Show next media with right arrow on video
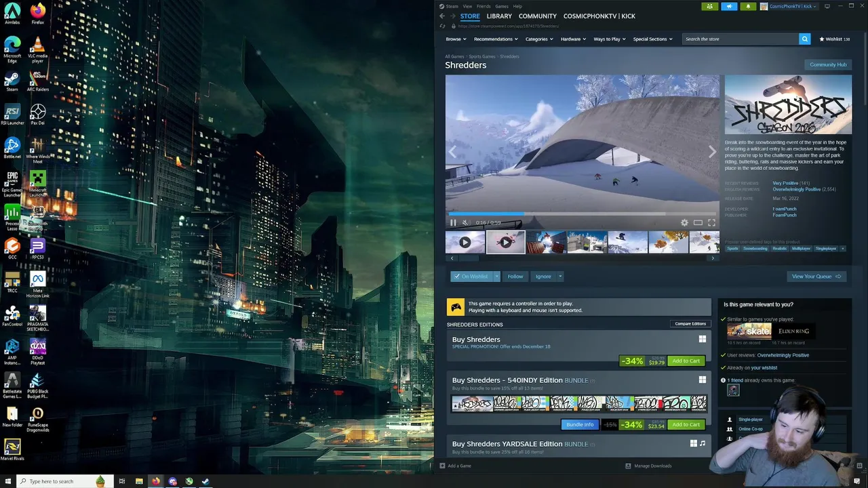Viewport: 868px width, 488px height. pyautogui.click(x=711, y=152)
